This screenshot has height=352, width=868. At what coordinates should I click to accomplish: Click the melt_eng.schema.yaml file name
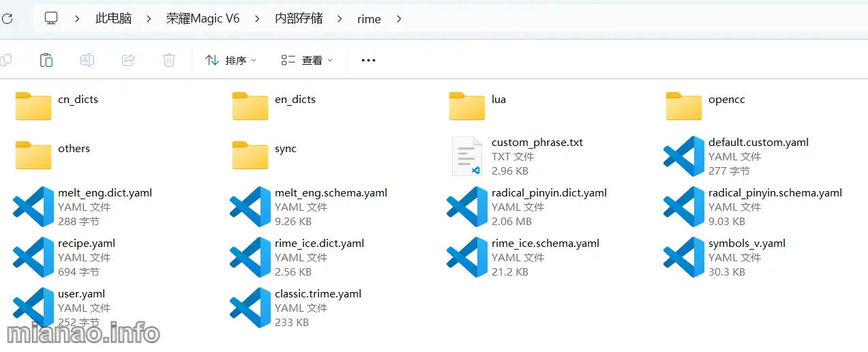[331, 193]
